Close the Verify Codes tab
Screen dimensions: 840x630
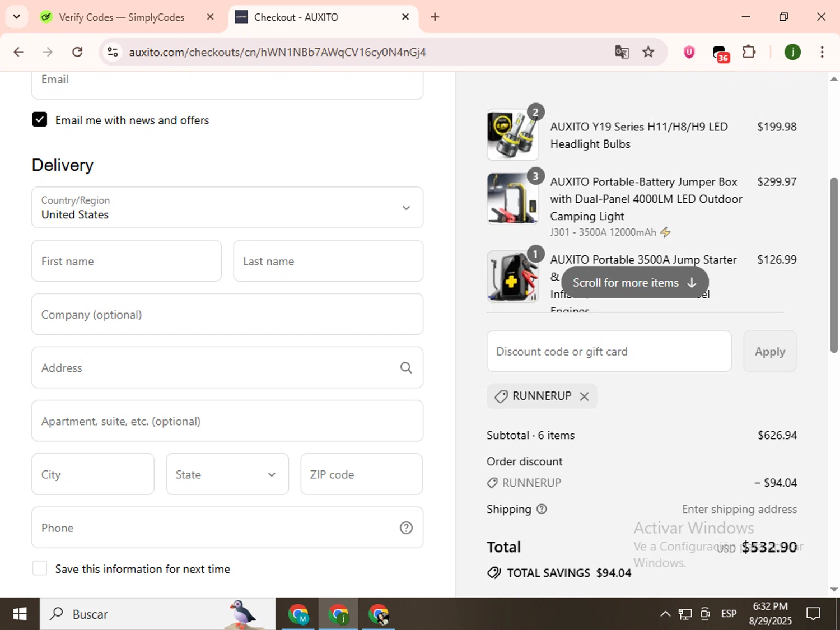tap(210, 17)
